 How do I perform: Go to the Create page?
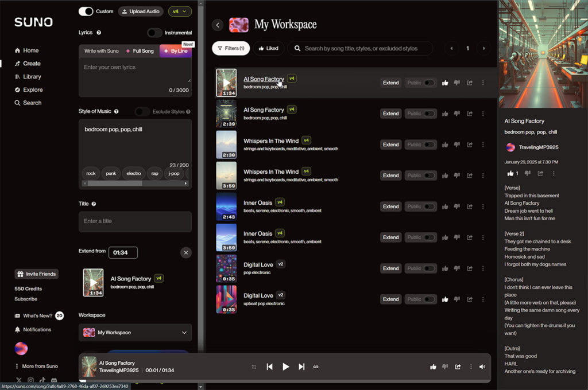pos(27,63)
